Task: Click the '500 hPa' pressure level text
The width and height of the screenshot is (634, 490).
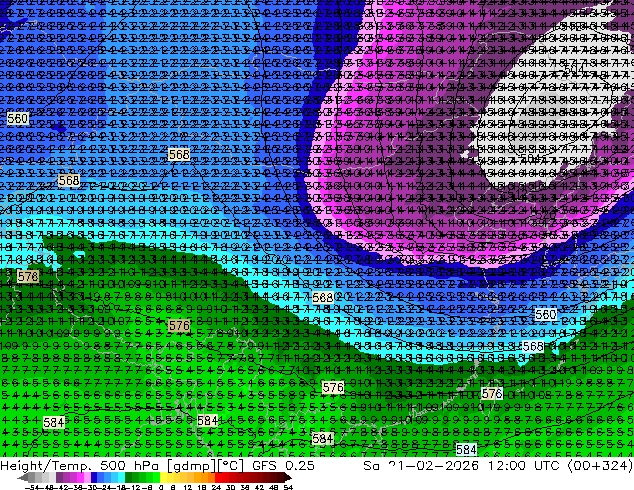Action: (130, 466)
